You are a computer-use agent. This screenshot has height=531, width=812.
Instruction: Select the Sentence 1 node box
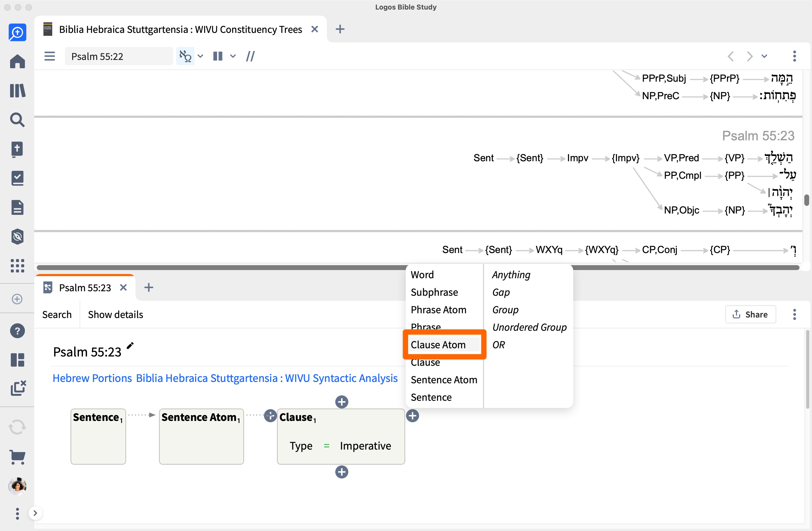[98, 436]
